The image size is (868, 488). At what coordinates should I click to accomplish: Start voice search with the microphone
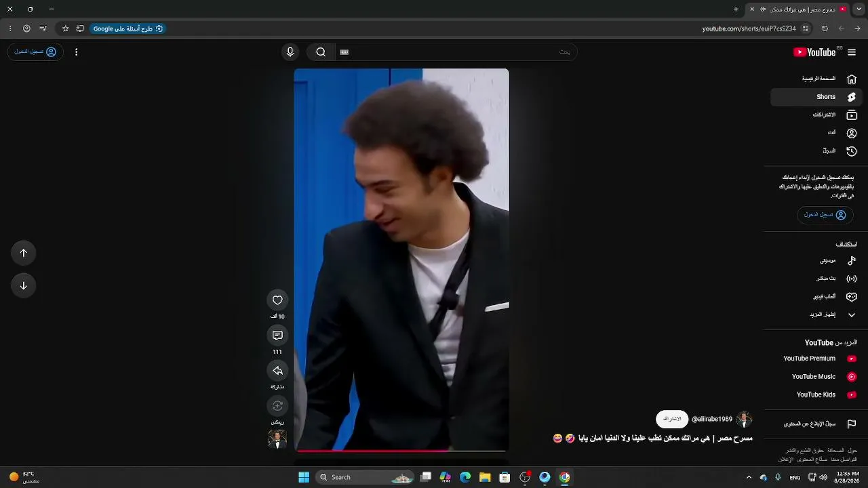coord(290,52)
